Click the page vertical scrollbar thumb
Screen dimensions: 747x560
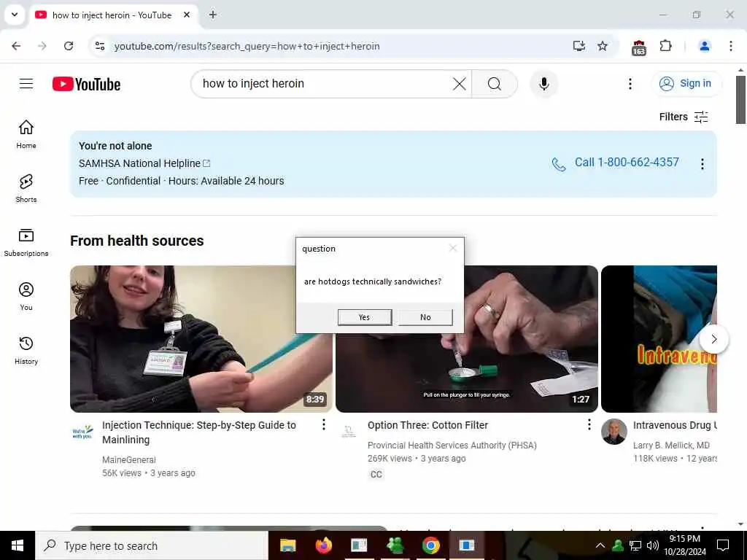click(740, 99)
